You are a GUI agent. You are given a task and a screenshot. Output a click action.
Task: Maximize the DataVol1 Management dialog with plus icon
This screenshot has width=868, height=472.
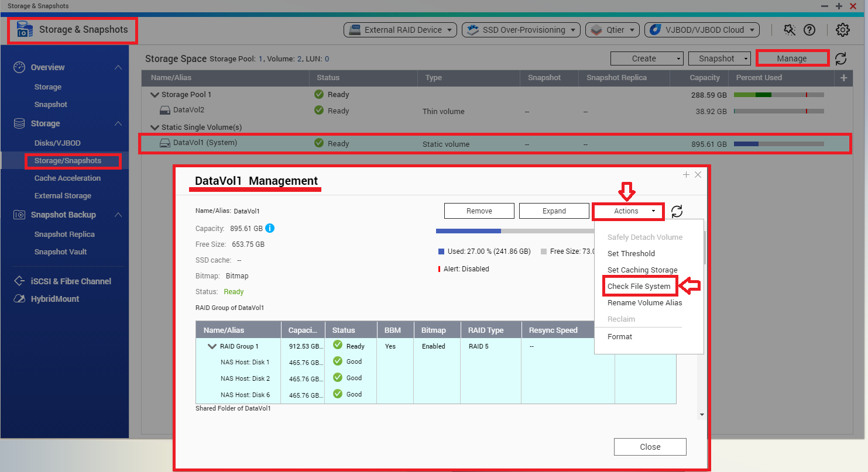click(687, 175)
